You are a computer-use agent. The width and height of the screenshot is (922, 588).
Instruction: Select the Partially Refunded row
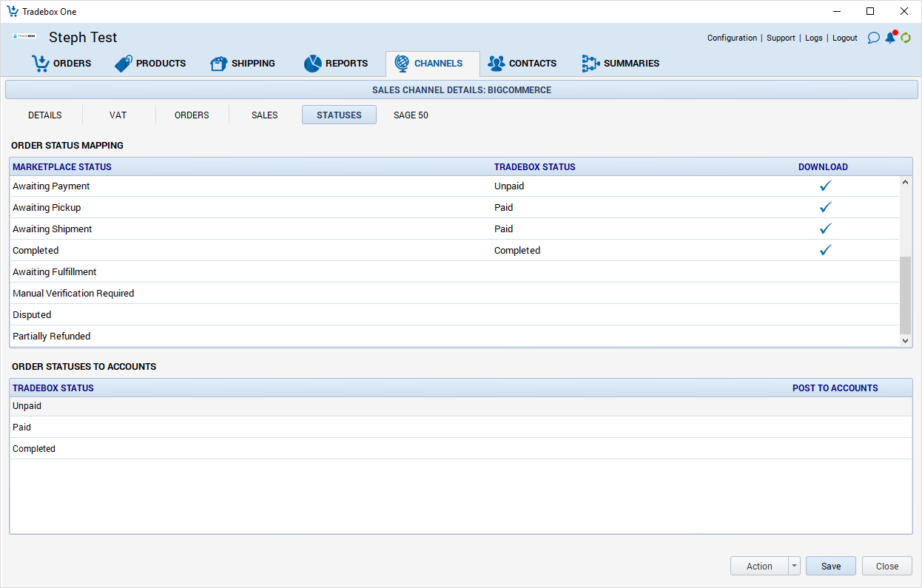(454, 337)
